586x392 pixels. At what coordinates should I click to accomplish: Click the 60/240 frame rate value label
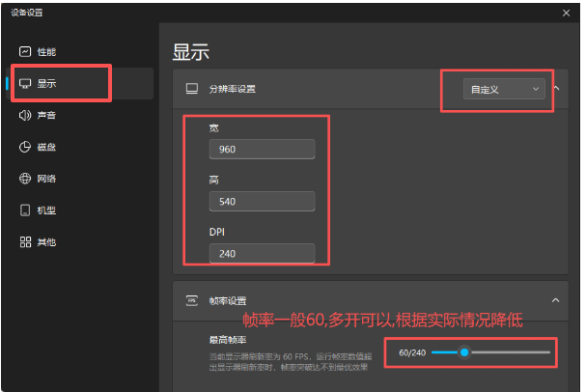(411, 352)
